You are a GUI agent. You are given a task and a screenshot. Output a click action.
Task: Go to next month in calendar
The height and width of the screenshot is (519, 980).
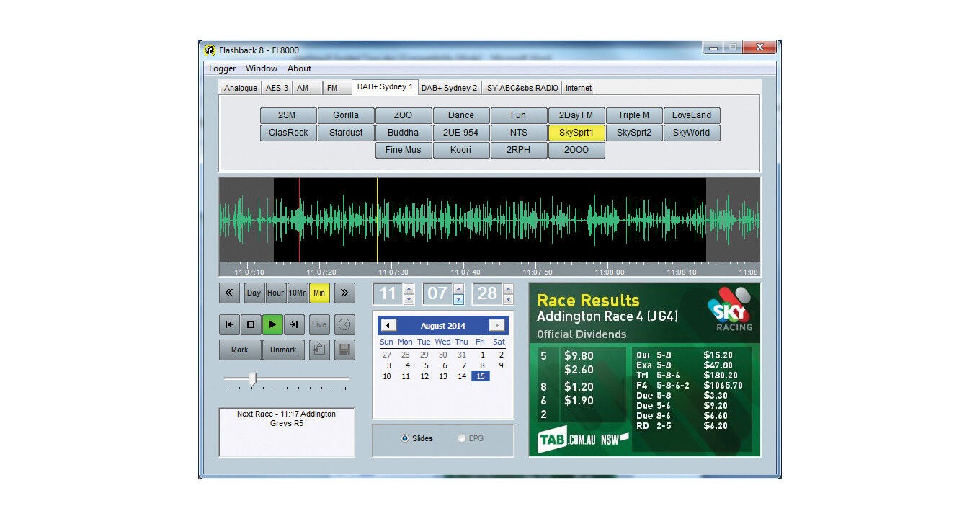tap(496, 326)
